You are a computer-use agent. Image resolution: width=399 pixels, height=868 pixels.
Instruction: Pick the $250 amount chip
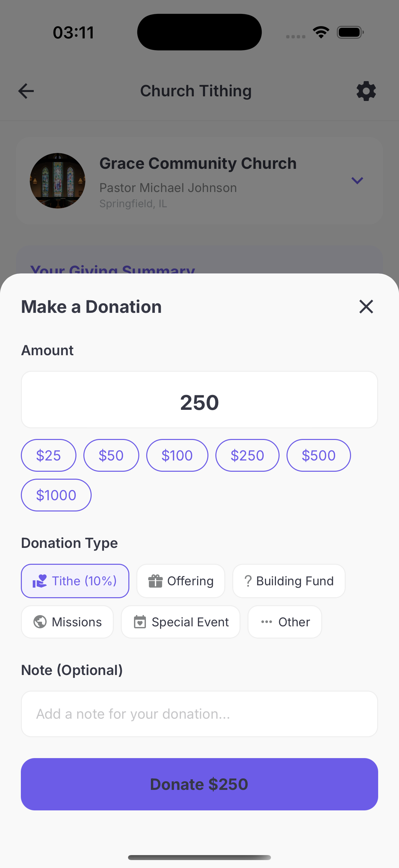pyautogui.click(x=247, y=455)
